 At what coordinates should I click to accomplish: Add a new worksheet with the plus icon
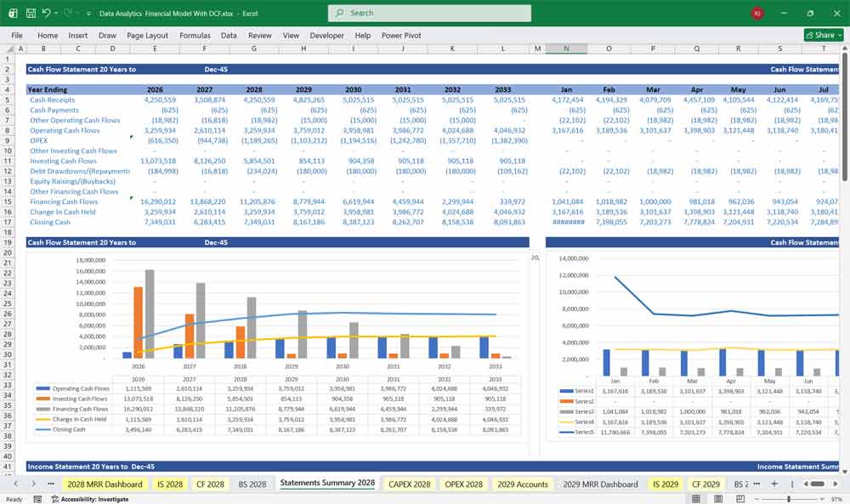(774, 484)
